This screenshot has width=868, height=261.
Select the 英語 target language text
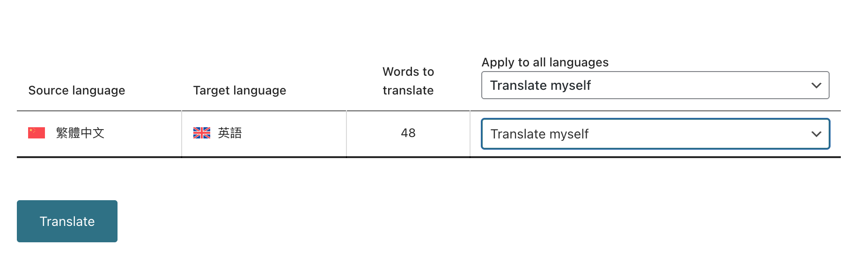coord(230,133)
